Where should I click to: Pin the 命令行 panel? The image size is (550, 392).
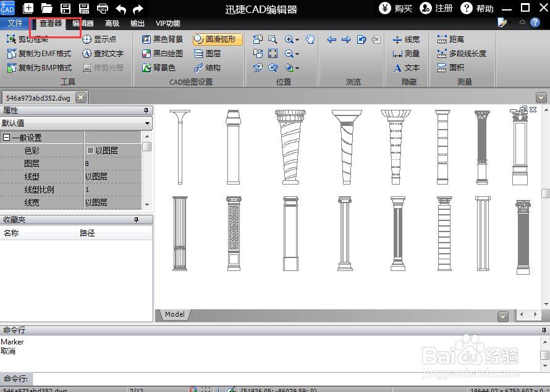pyautogui.click(x=544, y=330)
